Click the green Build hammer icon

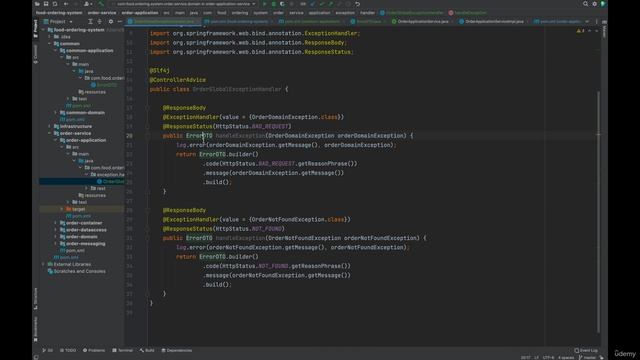[101, 4]
